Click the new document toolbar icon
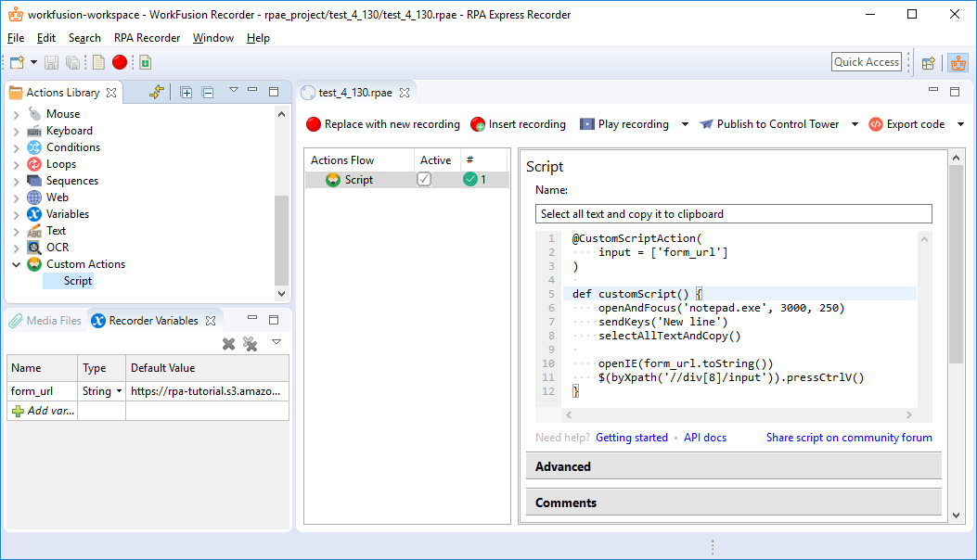Screen dimensions: 977x560 pyautogui.click(x=98, y=62)
